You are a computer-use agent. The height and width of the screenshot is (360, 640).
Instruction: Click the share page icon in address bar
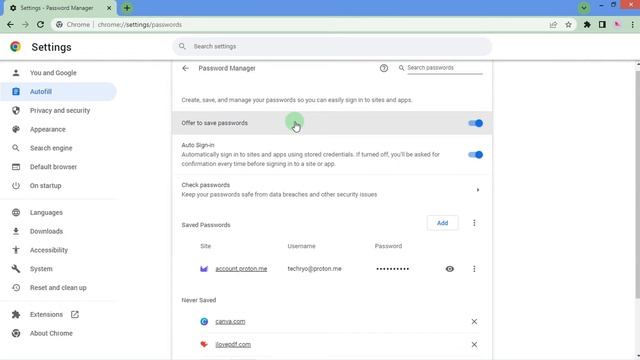coord(553,24)
